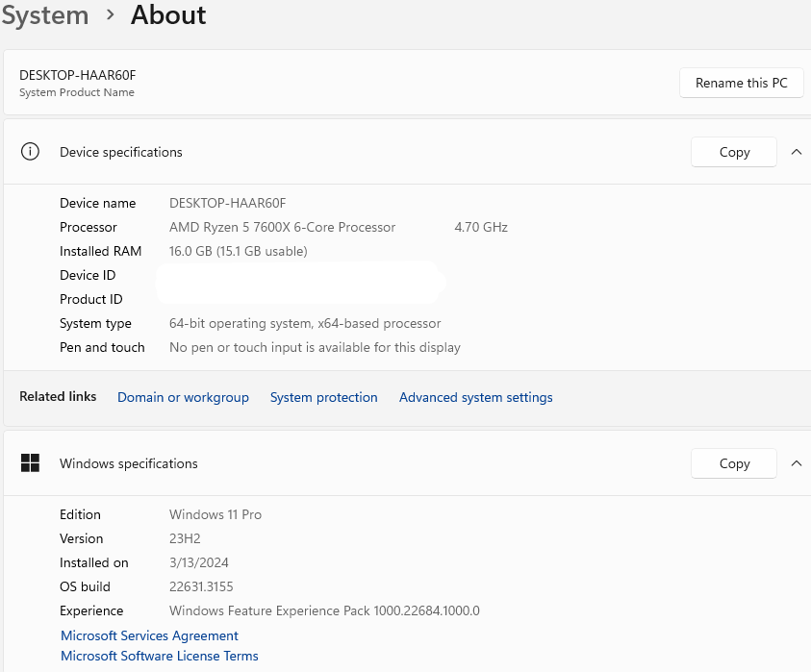The height and width of the screenshot is (672, 811).
Task: Click the Windows 11 Pro edition value
Action: pyautogui.click(x=215, y=514)
